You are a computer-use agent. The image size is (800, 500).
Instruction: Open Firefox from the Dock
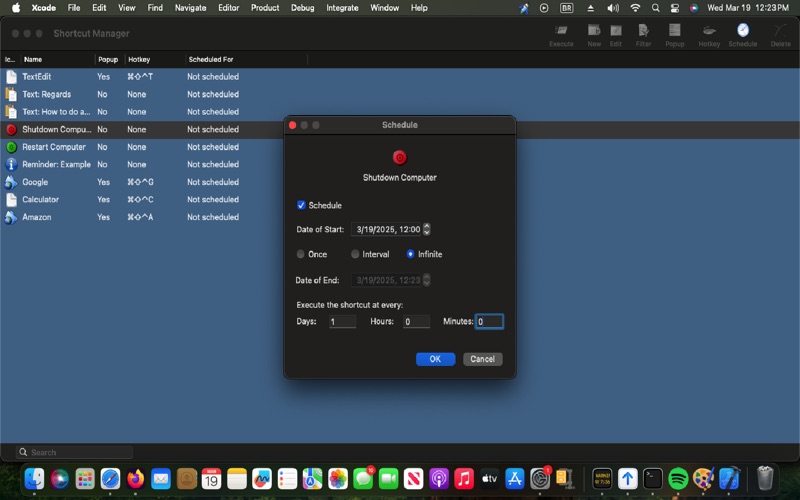(x=136, y=479)
